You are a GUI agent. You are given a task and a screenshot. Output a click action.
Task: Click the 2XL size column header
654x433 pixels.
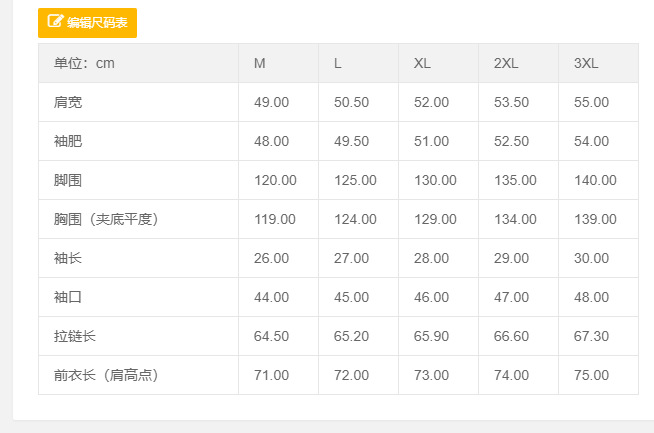pyautogui.click(x=506, y=63)
